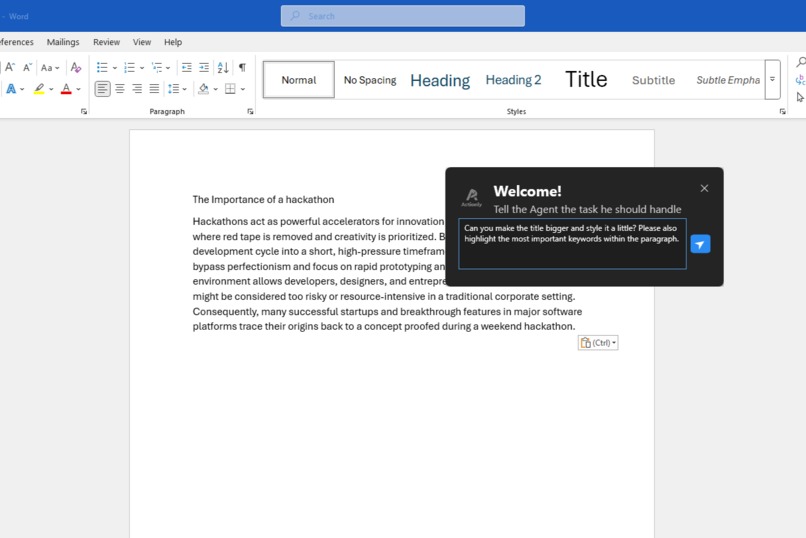Screen dimensions: 806x538
Task: Toggle Center alignment
Action: pyautogui.click(x=120, y=89)
